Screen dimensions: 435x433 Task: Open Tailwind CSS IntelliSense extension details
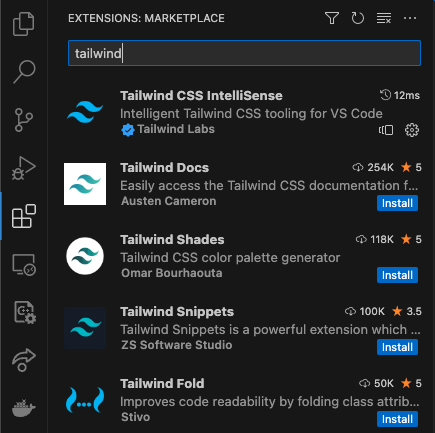point(243,113)
